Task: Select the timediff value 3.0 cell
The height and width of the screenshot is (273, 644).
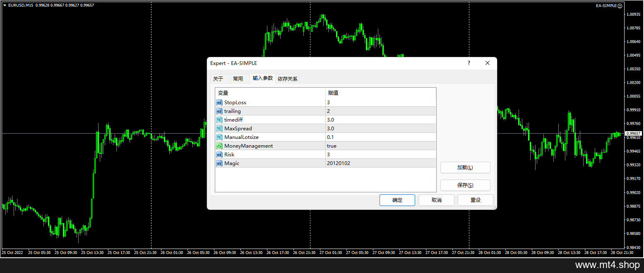Action: tap(381, 120)
